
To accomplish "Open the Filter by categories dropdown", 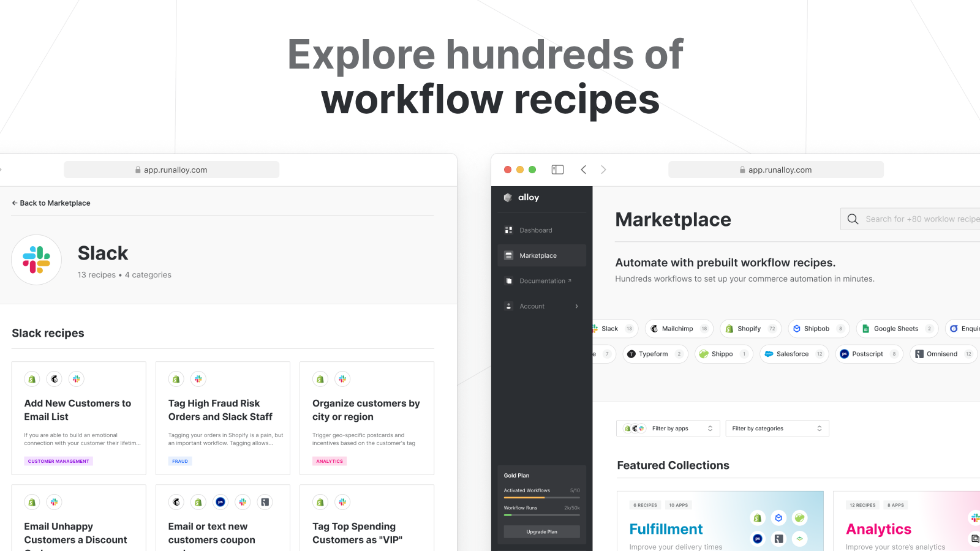I will click(x=777, y=428).
